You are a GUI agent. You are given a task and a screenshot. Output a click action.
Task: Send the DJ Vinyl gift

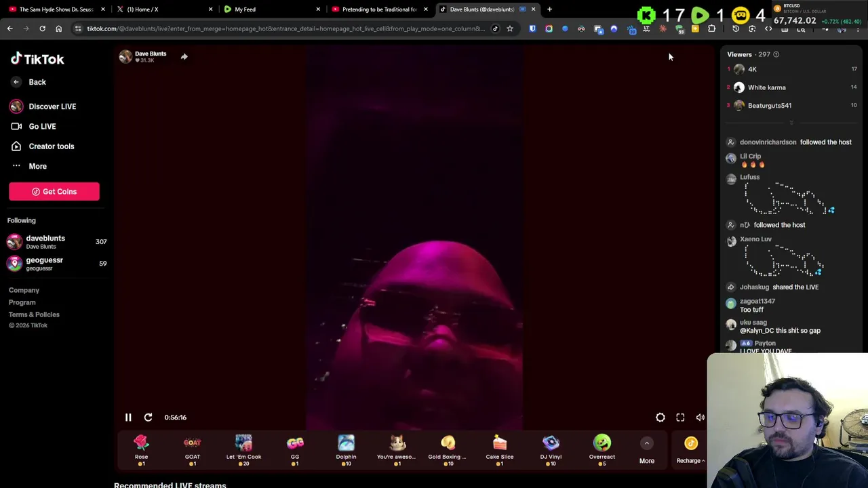point(551,450)
